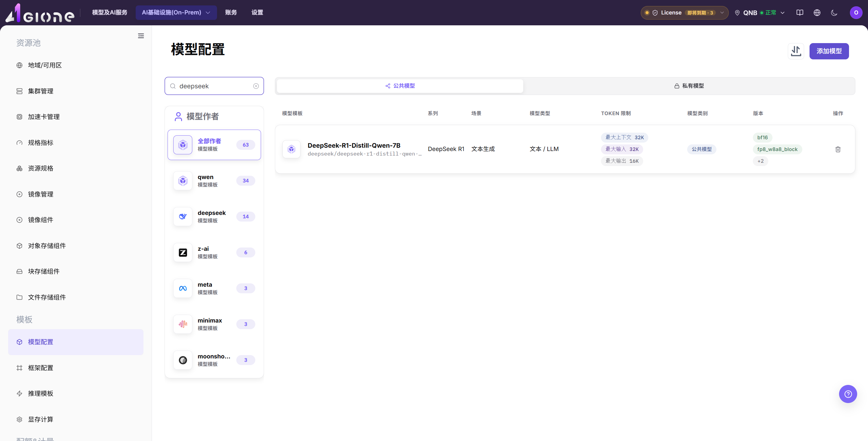The height and width of the screenshot is (441, 868).
Task: Expand the QNB region dropdown arrow
Action: pyautogui.click(x=782, y=13)
